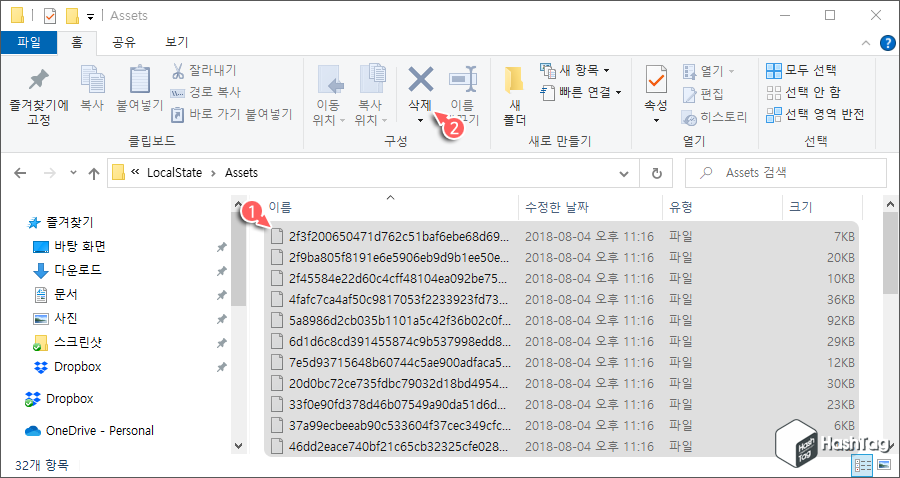The image size is (900, 478).
Task: Click 선택 영역 반전 invert selection
Action: coord(816,115)
